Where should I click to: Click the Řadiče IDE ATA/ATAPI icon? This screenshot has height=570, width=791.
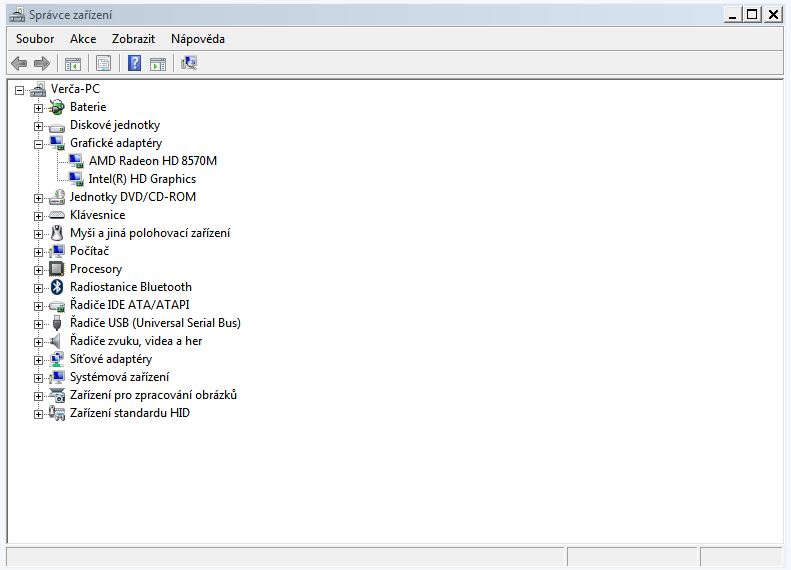click(57, 306)
